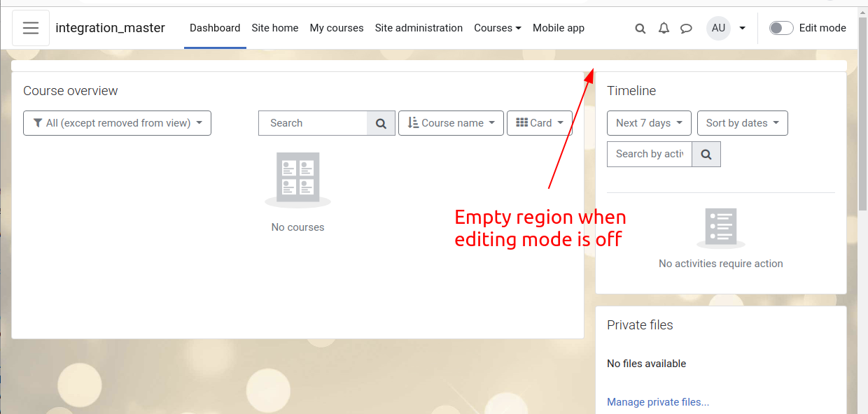Expand the Courses dropdown menu
This screenshot has height=414, width=868.
498,28
